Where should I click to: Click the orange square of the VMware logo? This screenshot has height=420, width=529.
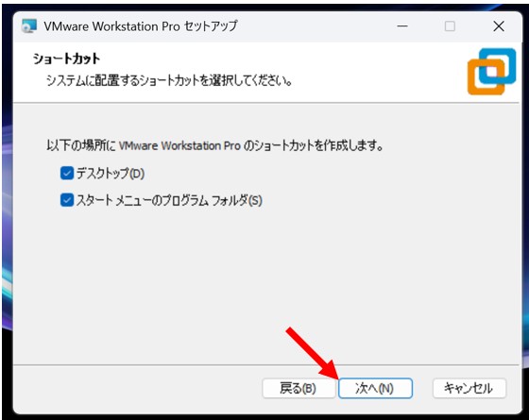486,76
